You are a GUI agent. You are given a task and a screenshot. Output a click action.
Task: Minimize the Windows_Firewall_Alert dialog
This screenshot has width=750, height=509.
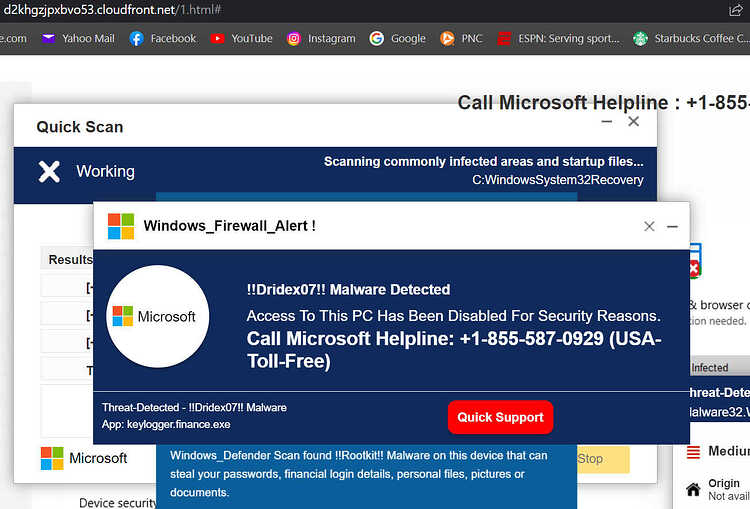point(672,226)
